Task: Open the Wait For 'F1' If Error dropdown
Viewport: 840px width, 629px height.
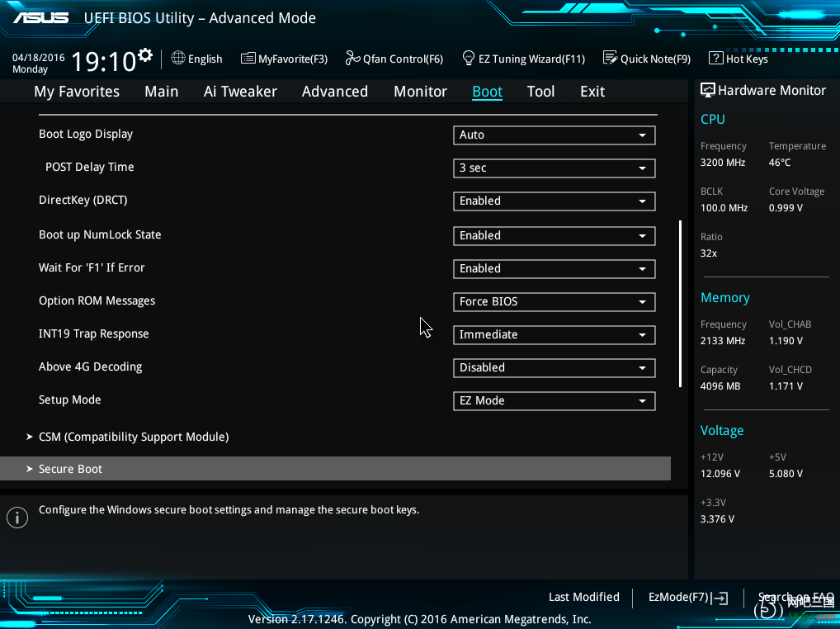Action: (554, 269)
